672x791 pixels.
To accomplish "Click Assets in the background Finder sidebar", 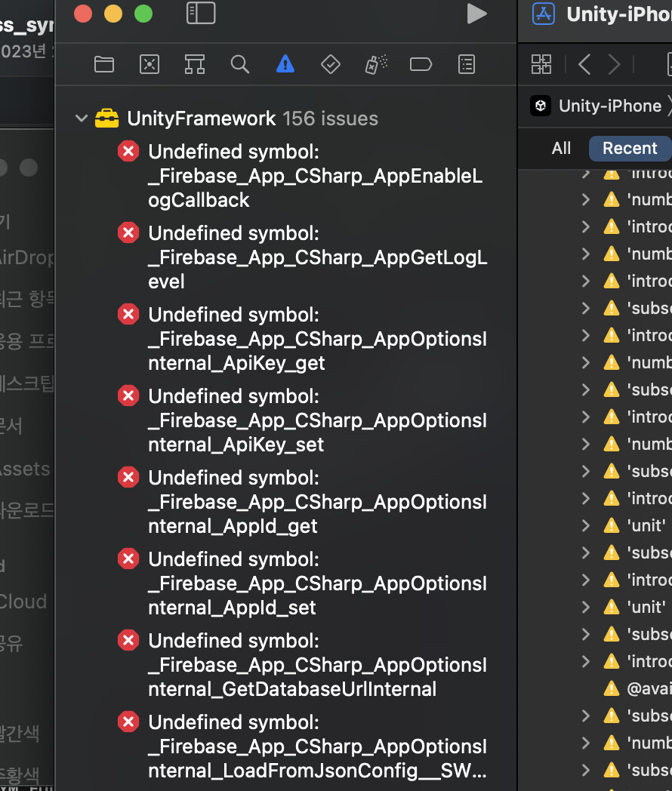I will click(x=25, y=469).
